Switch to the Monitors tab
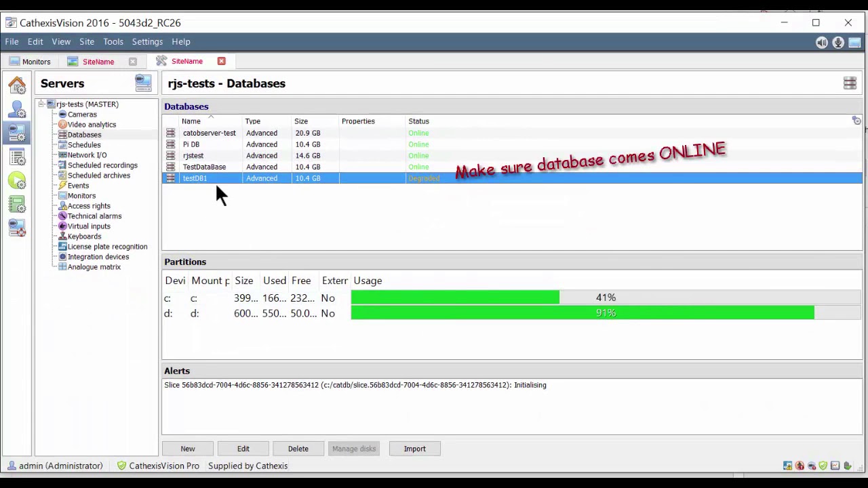Image resolution: width=868 pixels, height=488 pixels. click(x=30, y=62)
